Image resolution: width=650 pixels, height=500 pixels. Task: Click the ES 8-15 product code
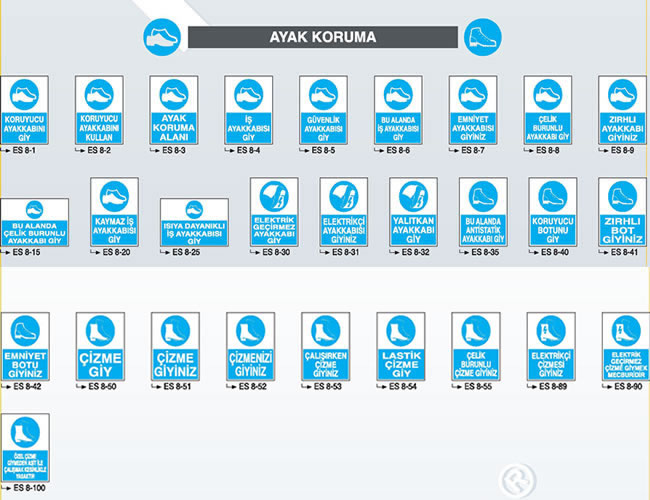pos(27,252)
